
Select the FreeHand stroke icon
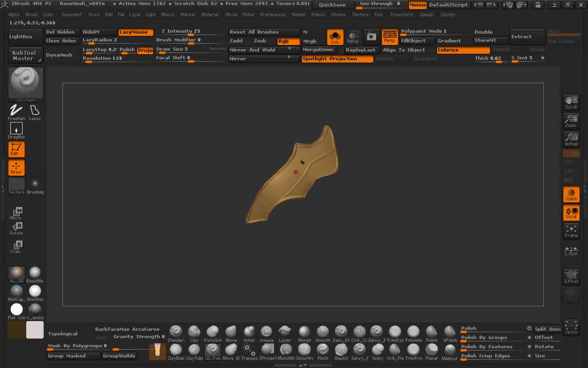[x=16, y=112]
